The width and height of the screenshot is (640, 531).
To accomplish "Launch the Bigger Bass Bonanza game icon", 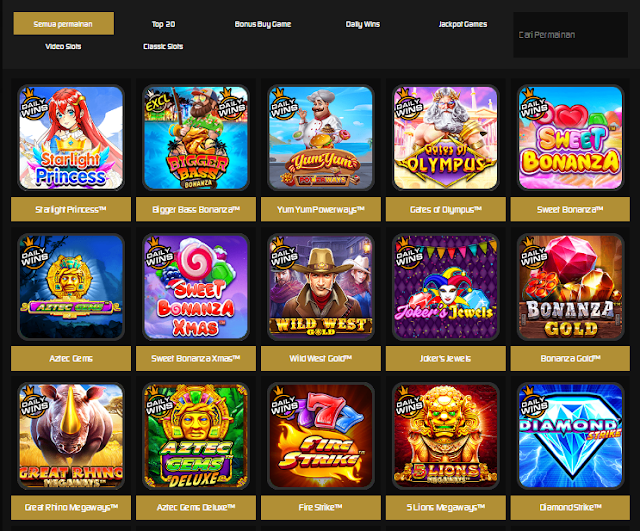I will tap(196, 138).
